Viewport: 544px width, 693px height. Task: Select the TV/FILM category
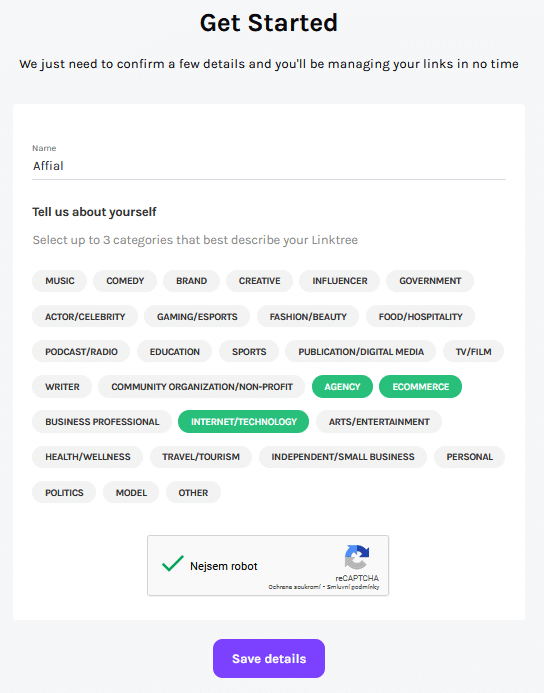(x=473, y=351)
